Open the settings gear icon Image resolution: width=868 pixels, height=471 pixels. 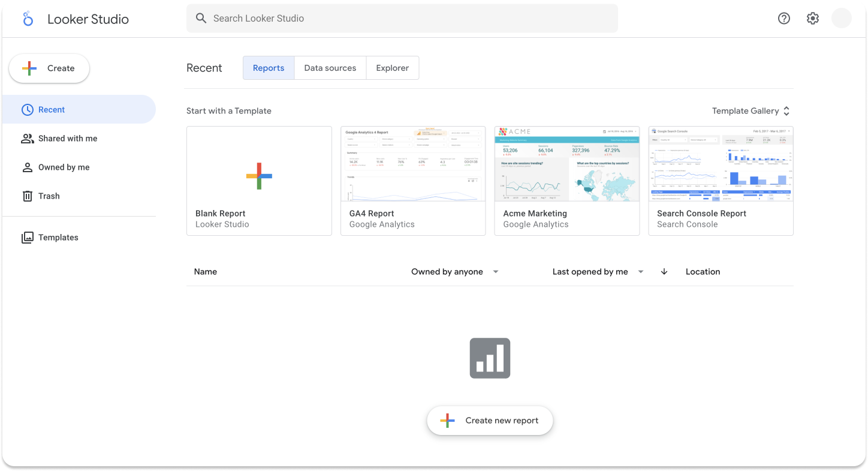[x=813, y=19]
